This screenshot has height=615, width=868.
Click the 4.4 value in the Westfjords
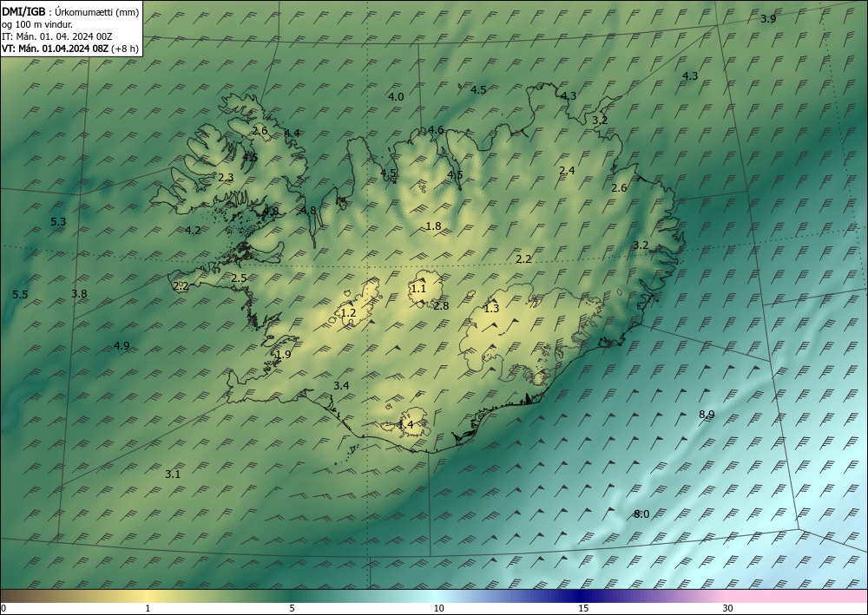tap(292, 133)
